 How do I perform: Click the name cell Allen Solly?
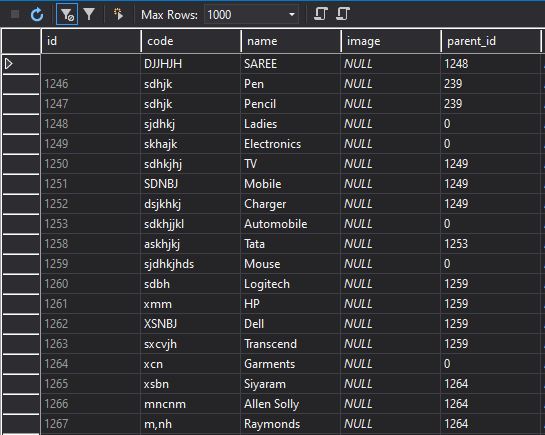click(x=291, y=404)
